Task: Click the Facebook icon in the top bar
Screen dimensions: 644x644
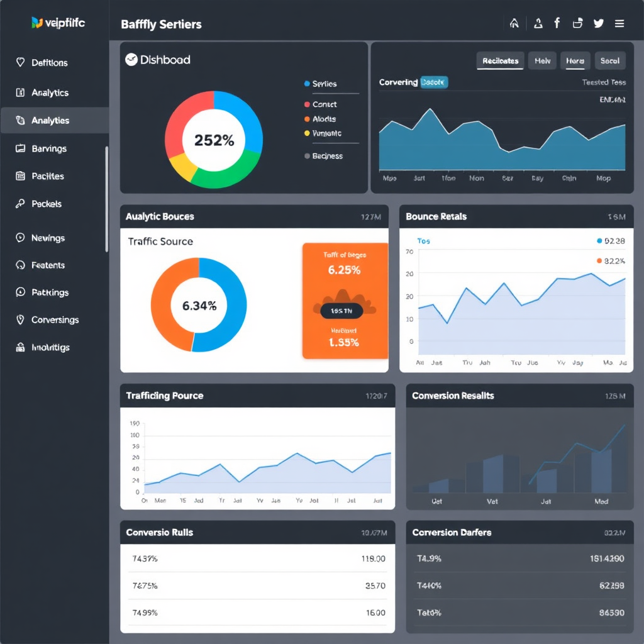Action: point(557,23)
